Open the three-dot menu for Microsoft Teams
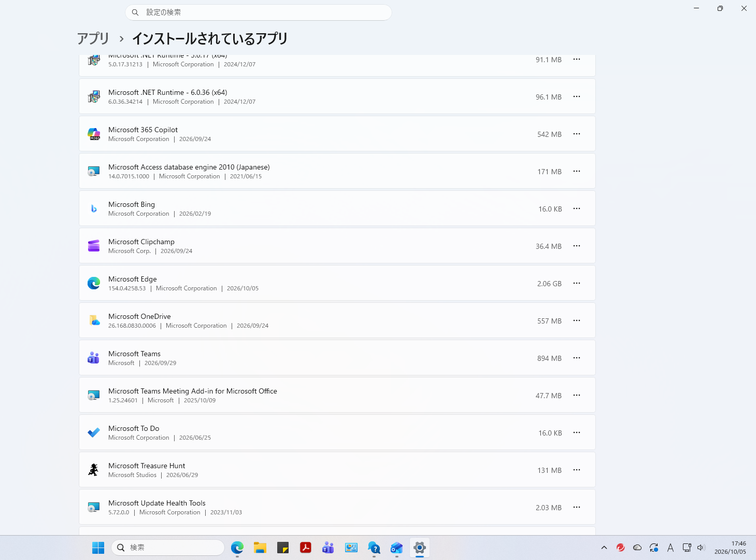The height and width of the screenshot is (560, 756). pos(577,358)
